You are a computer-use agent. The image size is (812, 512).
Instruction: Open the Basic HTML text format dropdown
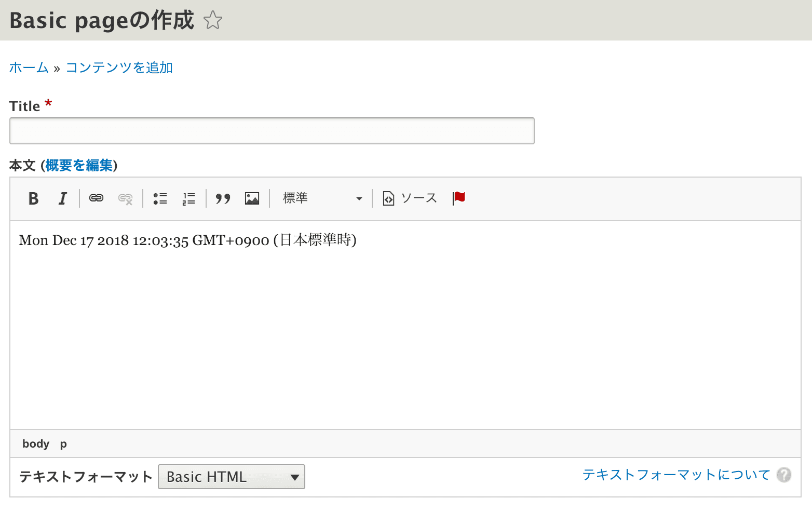[x=231, y=476]
